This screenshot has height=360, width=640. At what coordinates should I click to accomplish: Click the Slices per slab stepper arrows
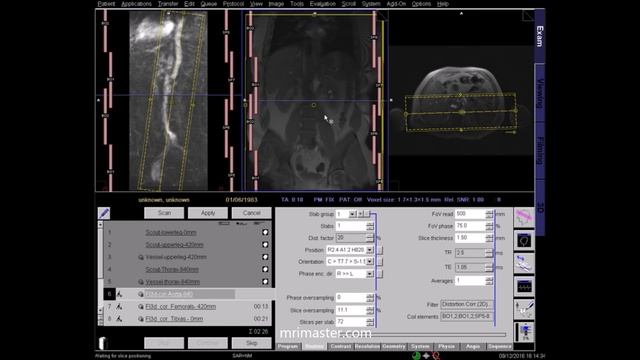click(370, 322)
